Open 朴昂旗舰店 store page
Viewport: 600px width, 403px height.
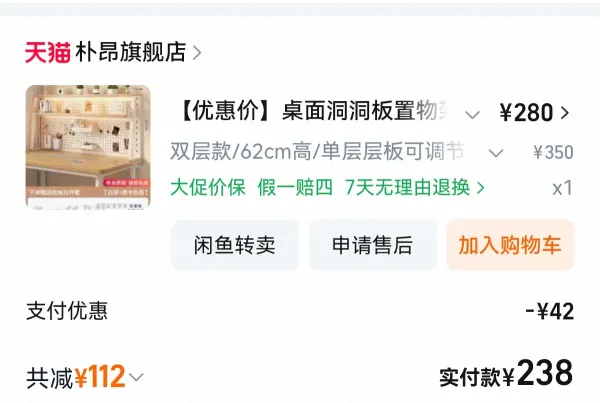pos(131,52)
